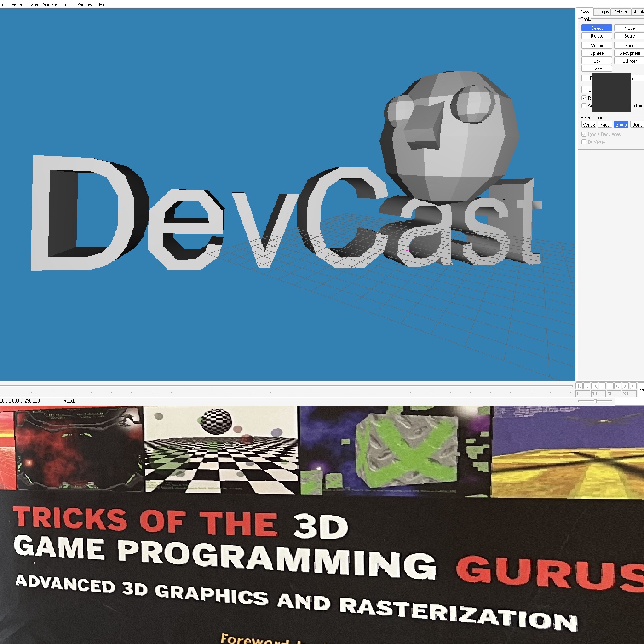Click the first frame number field showing 0
Screen dimensions: 644x644
(x=582, y=394)
